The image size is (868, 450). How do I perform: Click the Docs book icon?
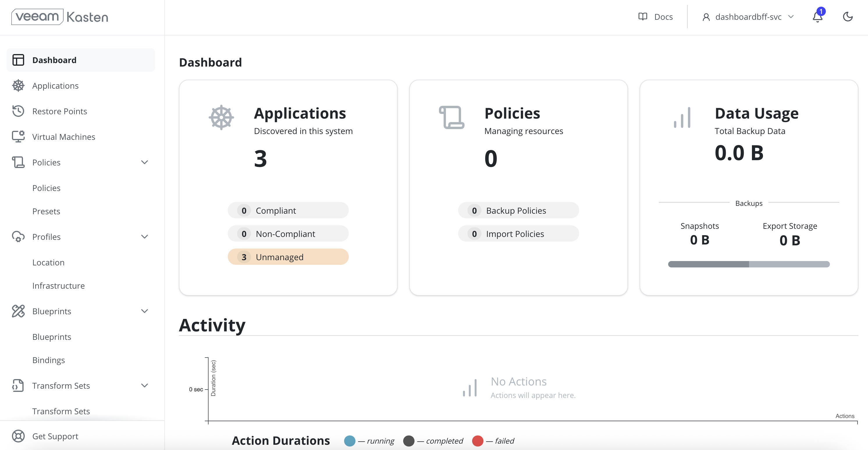(x=643, y=17)
